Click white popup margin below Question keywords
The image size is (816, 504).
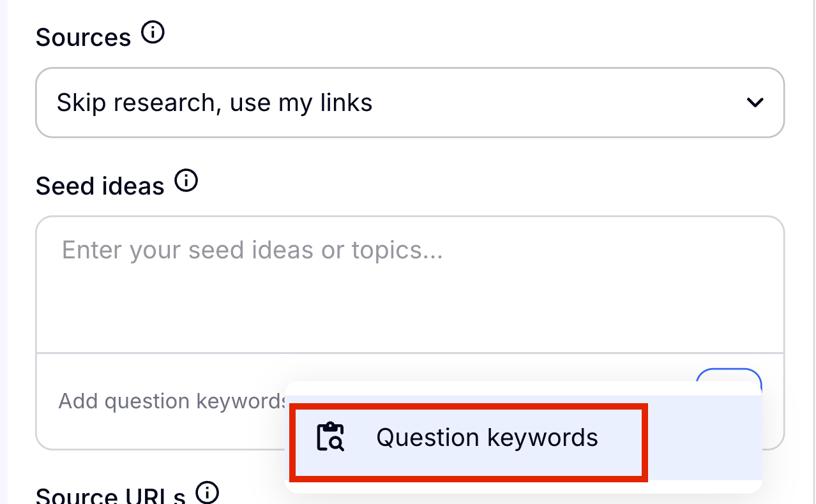point(524,487)
